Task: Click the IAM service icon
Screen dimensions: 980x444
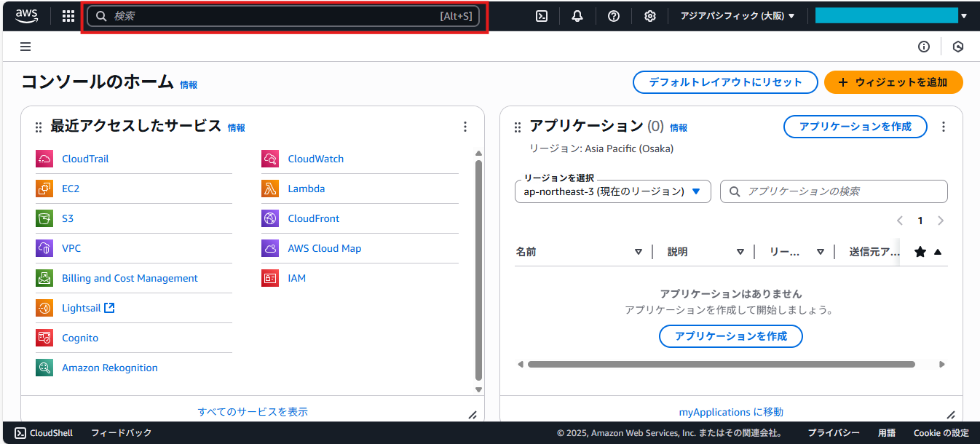Action: [x=270, y=278]
